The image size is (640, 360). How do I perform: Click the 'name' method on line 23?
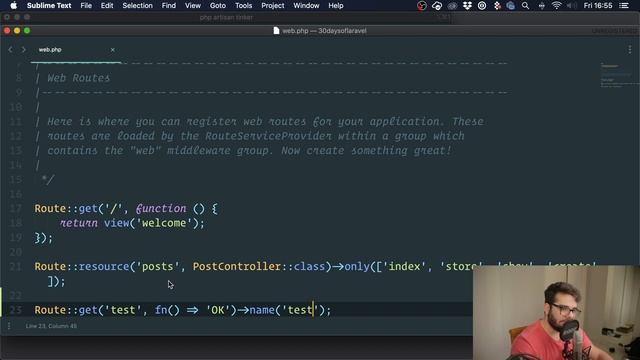tap(262, 310)
